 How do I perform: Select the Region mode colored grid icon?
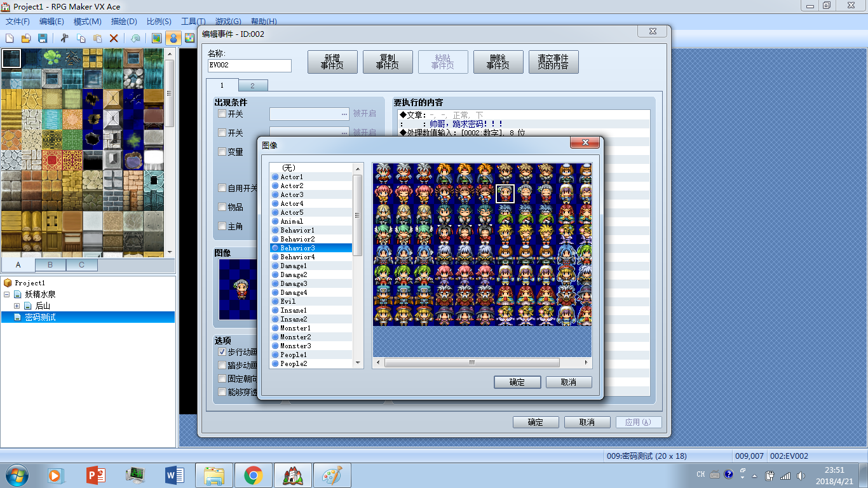pyautogui.click(x=189, y=38)
